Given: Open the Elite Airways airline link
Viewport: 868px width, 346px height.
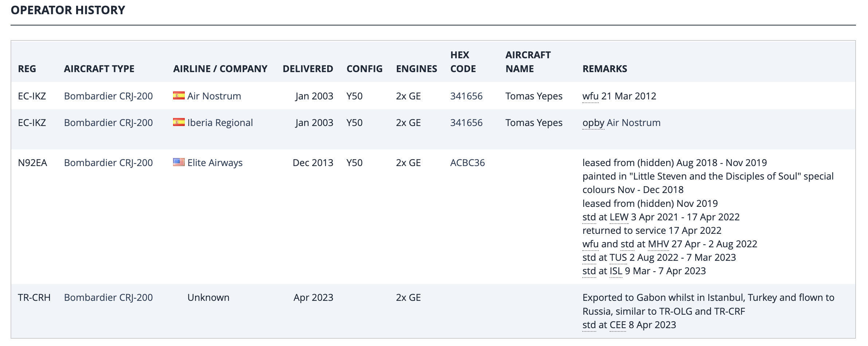Looking at the screenshot, I should pyautogui.click(x=215, y=163).
